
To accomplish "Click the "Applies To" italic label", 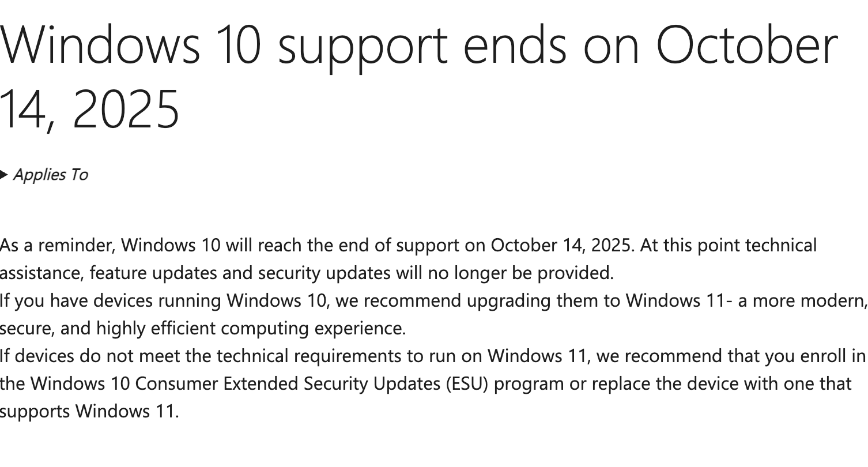I will click(x=50, y=175).
